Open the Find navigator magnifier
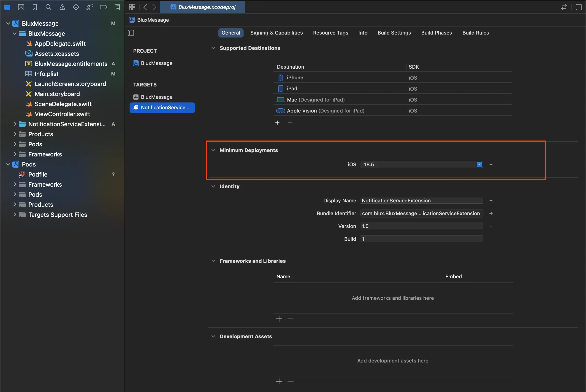586x392 pixels. (x=48, y=7)
